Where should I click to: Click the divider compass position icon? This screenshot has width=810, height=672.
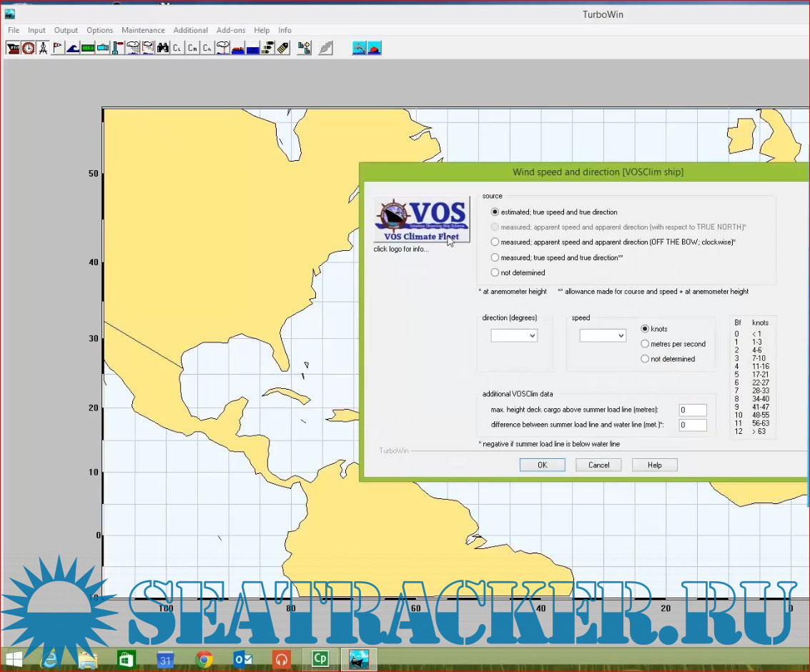(44, 49)
